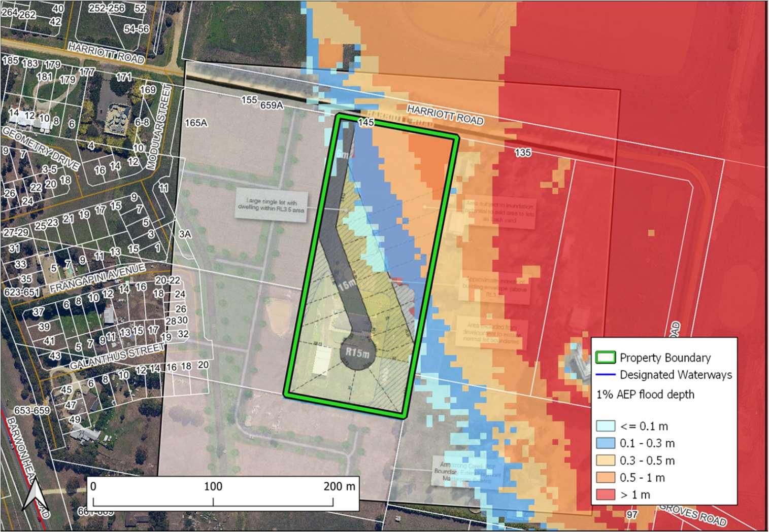This screenshot has height=532, width=769.
Task: Click the '0.5 - 1 m' legend label
Action: pos(643,478)
